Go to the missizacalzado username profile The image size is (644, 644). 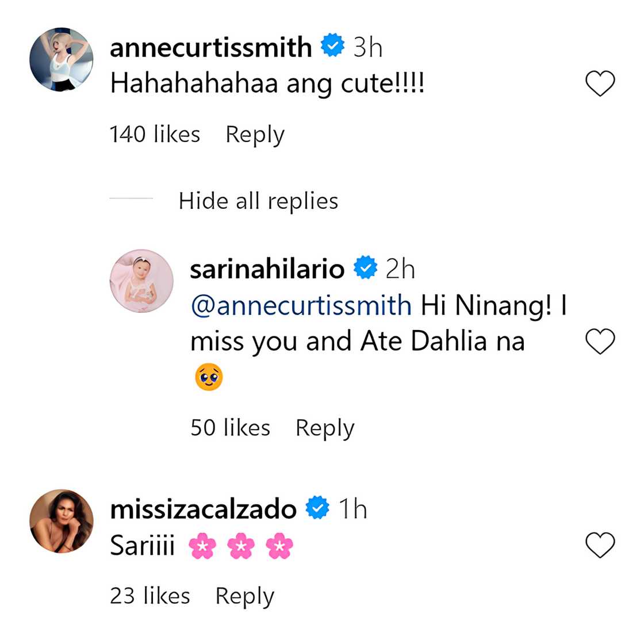point(203,509)
